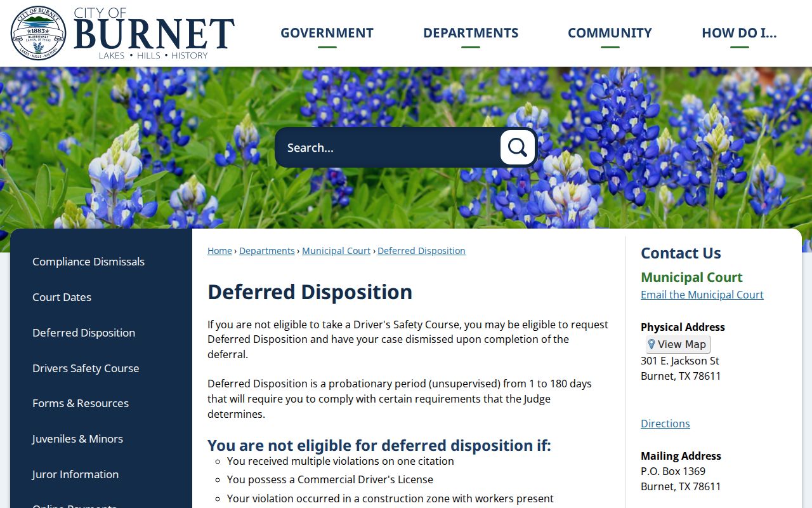Click the 'Physical Address' label
The height and width of the screenshot is (508, 812).
pyautogui.click(x=683, y=327)
